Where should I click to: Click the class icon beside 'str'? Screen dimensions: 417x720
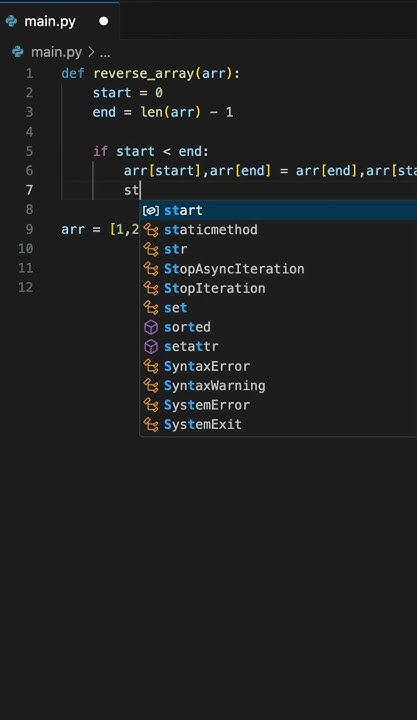tap(151, 249)
